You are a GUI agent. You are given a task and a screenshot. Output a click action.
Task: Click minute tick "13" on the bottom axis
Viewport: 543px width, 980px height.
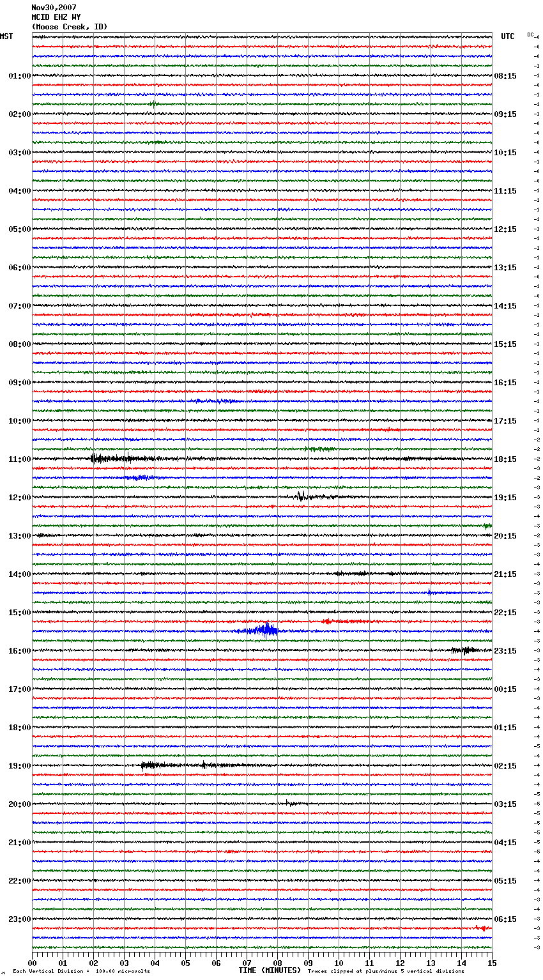[x=431, y=963]
